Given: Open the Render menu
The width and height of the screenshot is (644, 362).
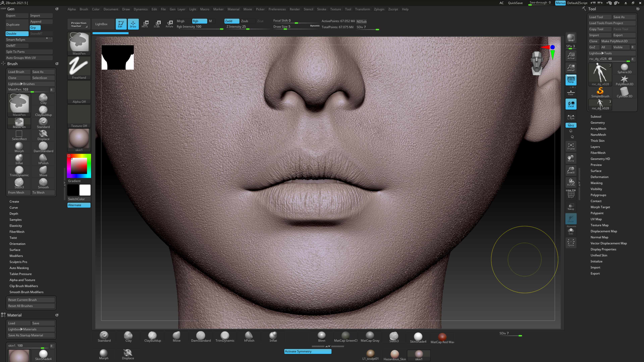Looking at the screenshot, I should pyautogui.click(x=294, y=9).
